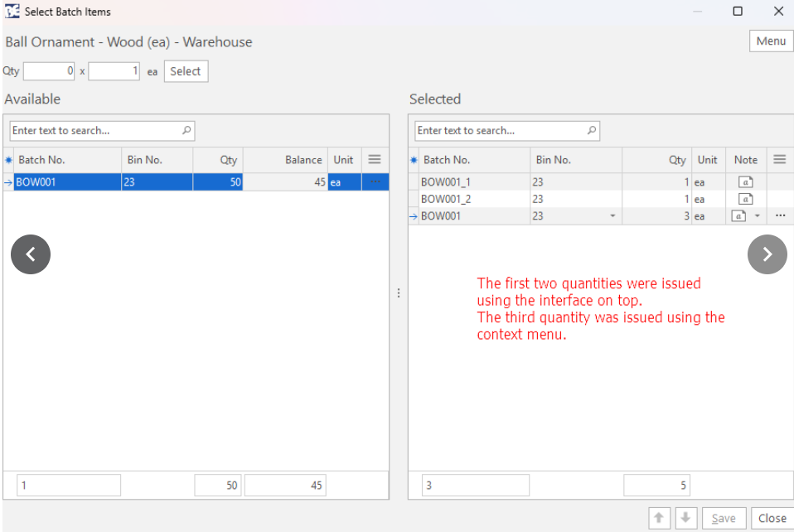Go to next slide arrow
794x532 pixels.
[x=767, y=254]
